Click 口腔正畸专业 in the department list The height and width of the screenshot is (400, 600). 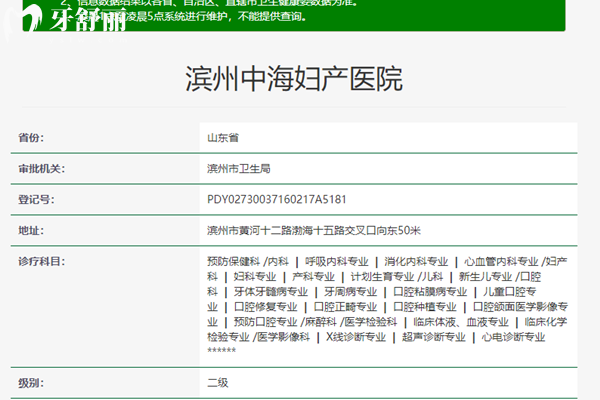click(x=345, y=307)
